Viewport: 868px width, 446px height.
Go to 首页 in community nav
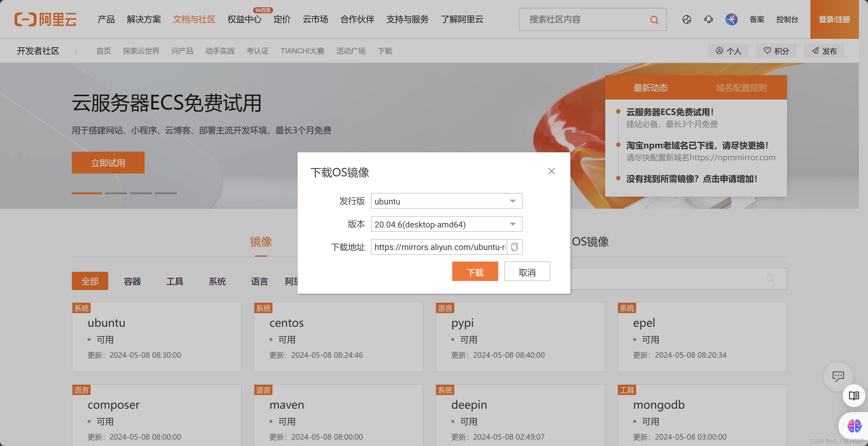[x=103, y=51]
